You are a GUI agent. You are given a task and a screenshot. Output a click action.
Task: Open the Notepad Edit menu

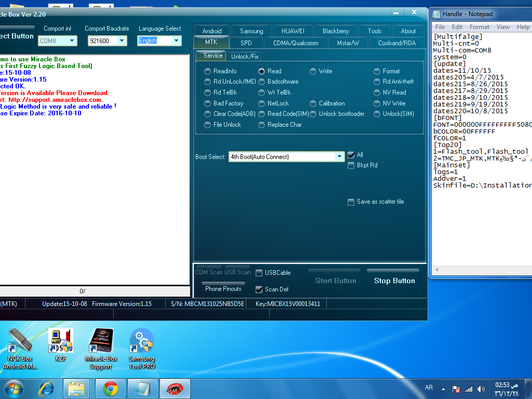point(457,27)
